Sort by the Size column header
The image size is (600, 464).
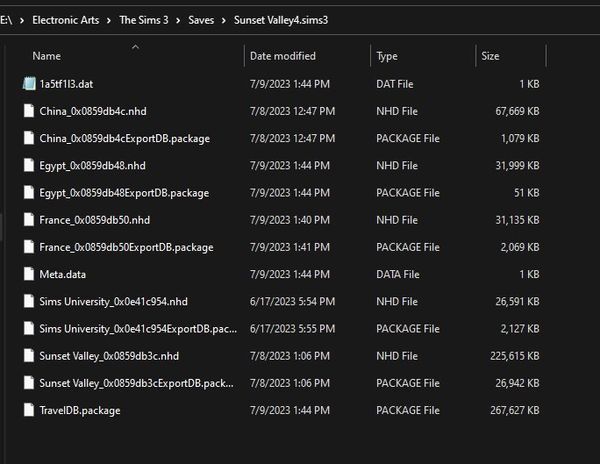[490, 56]
